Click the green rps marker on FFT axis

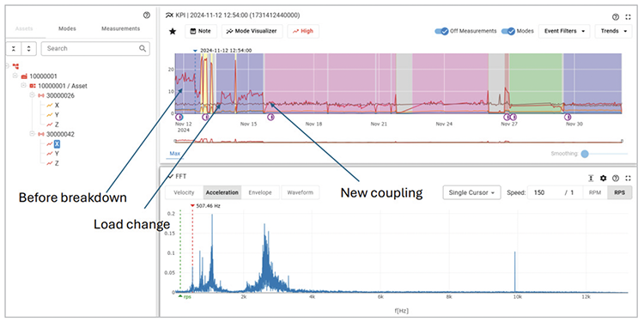pos(180,295)
